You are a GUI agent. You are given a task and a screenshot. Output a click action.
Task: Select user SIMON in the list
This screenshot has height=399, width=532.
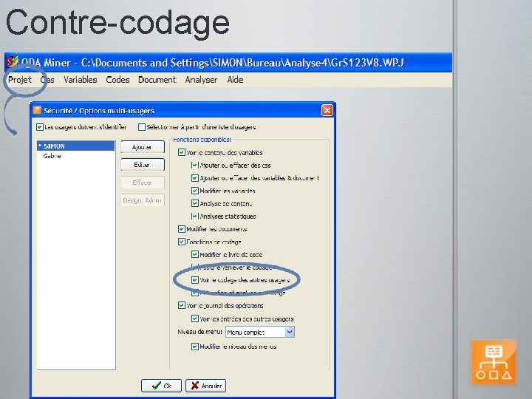pyautogui.click(x=75, y=146)
